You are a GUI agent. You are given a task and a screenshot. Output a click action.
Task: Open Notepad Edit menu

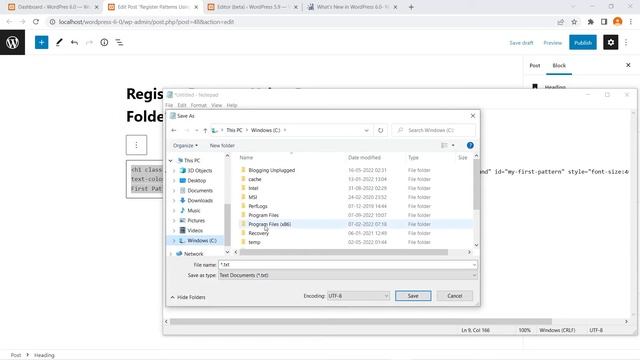tap(182, 105)
